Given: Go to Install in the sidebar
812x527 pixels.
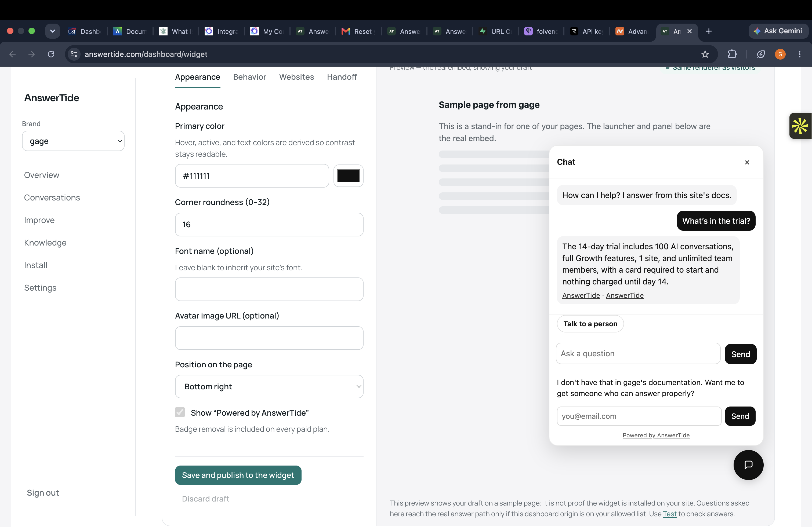Looking at the screenshot, I should click(x=36, y=265).
